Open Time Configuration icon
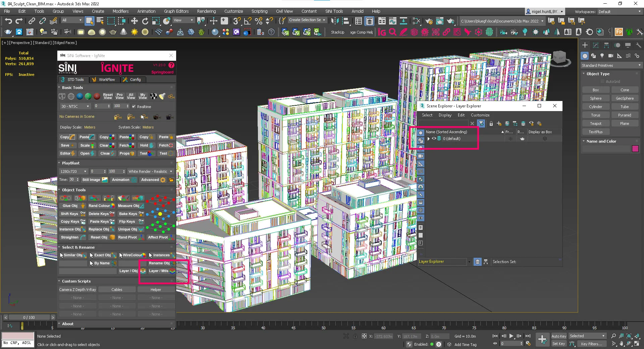Screen dimensions: 644x349 528,344
